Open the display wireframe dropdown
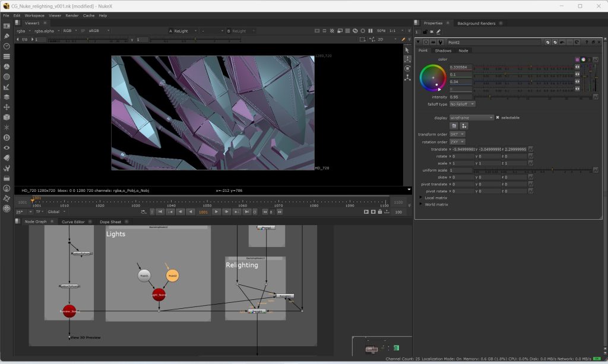The height and width of the screenshot is (364, 608). pos(471,118)
